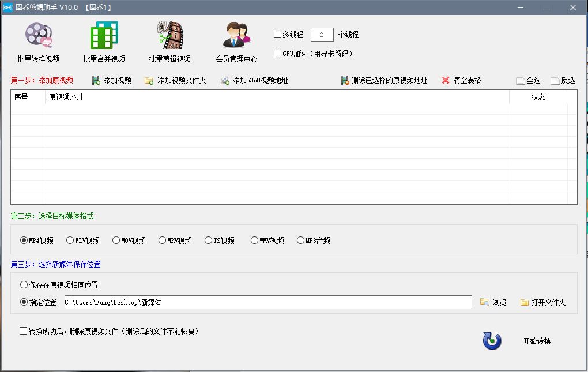Click 删除已选择的原视频地址 label

click(389, 80)
